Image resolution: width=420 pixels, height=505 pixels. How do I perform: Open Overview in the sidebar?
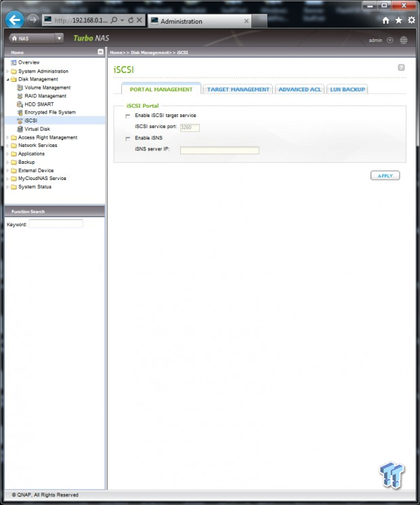coord(28,62)
